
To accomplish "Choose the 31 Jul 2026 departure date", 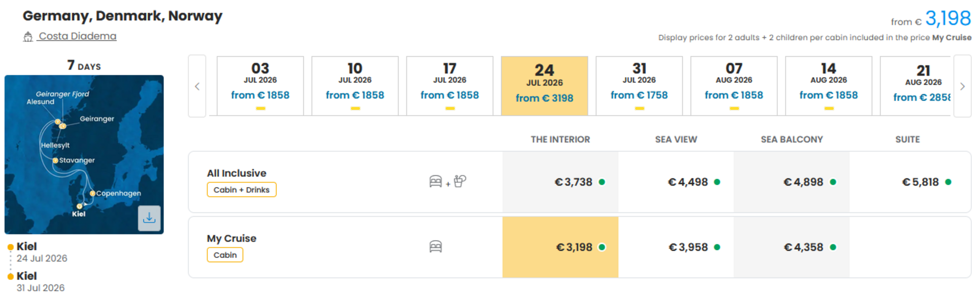I will click(x=639, y=86).
